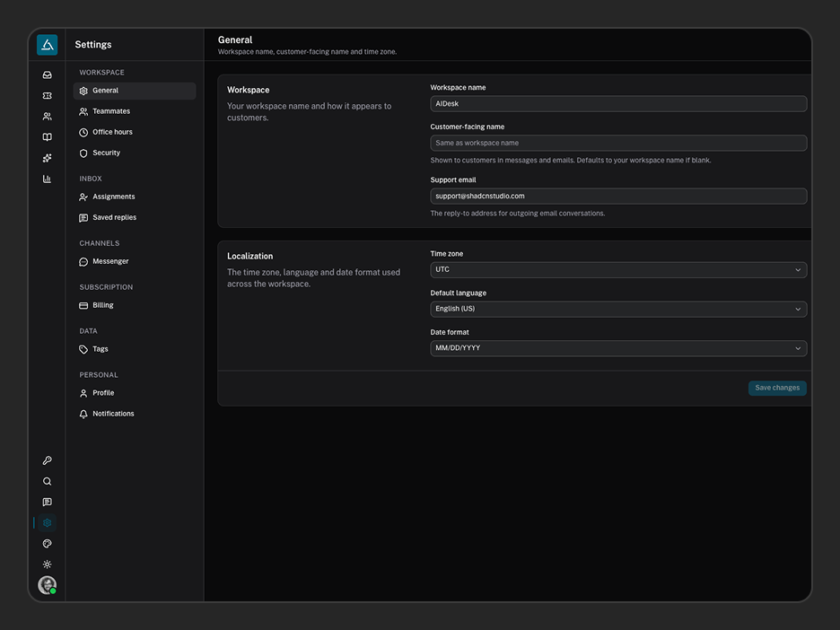
Task: Click the key icon in the rail
Action: tap(48, 460)
